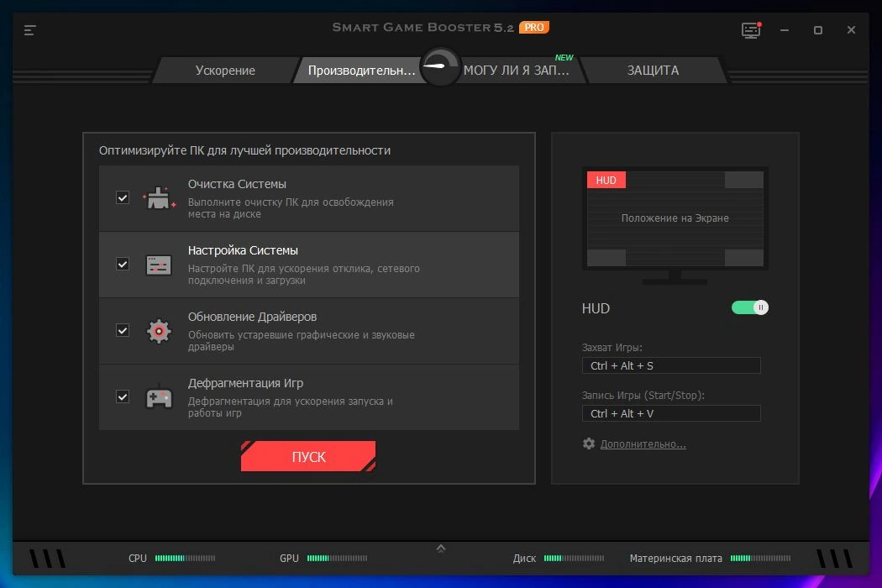Click the game defragmentation gamepad icon
The height and width of the screenshot is (588, 882).
pos(160,397)
